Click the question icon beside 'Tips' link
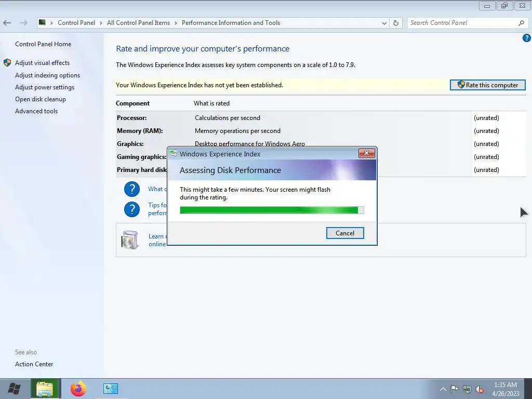Screen dimensions: 532x399 132,209
